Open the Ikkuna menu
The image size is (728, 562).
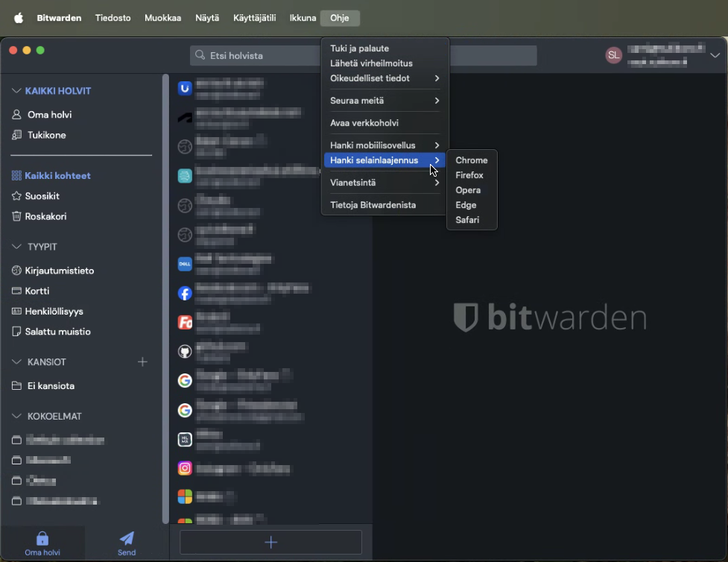point(303,18)
